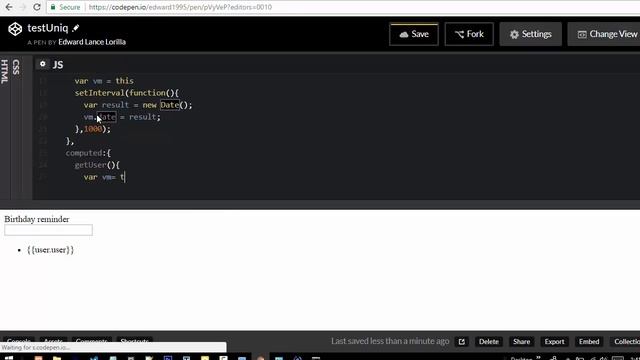Reload the CodePen page
Screen dimensions: 640x360
37,7
